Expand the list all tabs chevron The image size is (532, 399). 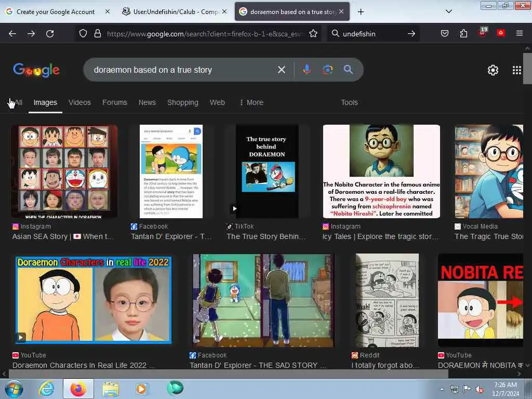pos(449,11)
